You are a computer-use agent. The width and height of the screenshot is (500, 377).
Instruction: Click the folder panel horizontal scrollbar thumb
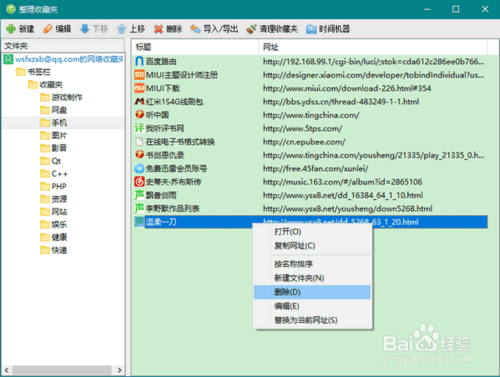click(62, 370)
